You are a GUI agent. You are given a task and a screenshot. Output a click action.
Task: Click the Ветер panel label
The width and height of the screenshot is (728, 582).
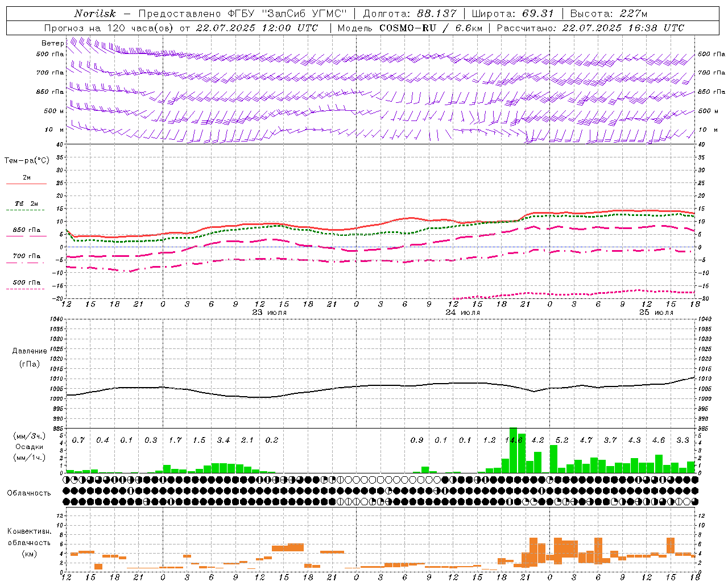coord(52,43)
